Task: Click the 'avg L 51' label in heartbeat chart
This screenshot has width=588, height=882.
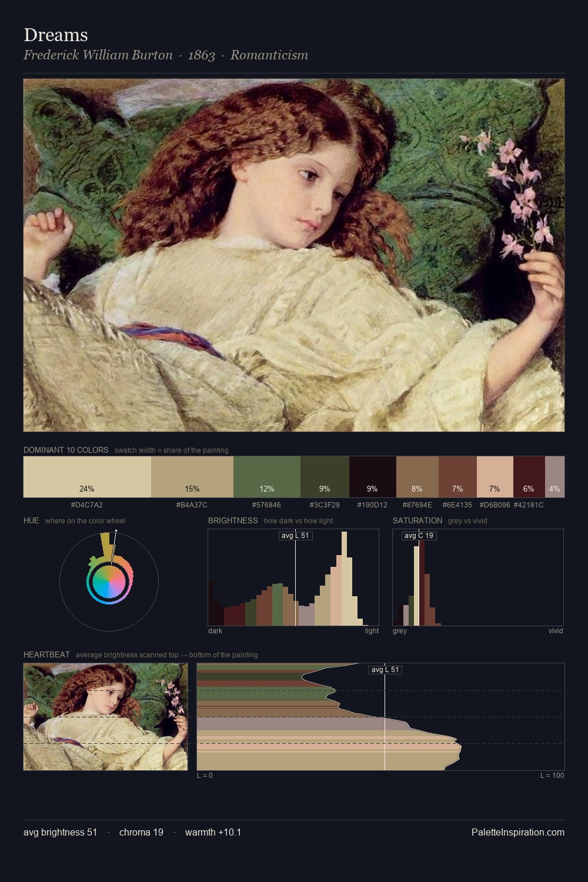Action: [385, 670]
